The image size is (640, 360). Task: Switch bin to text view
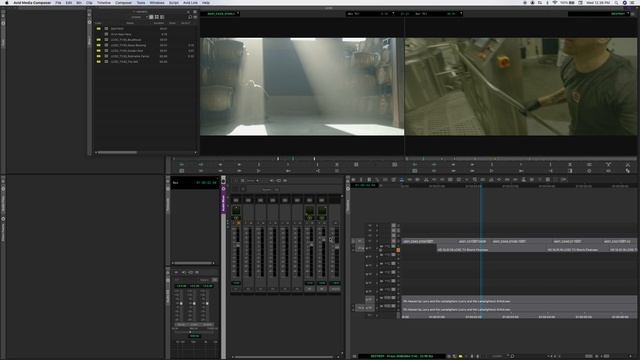click(x=151, y=17)
